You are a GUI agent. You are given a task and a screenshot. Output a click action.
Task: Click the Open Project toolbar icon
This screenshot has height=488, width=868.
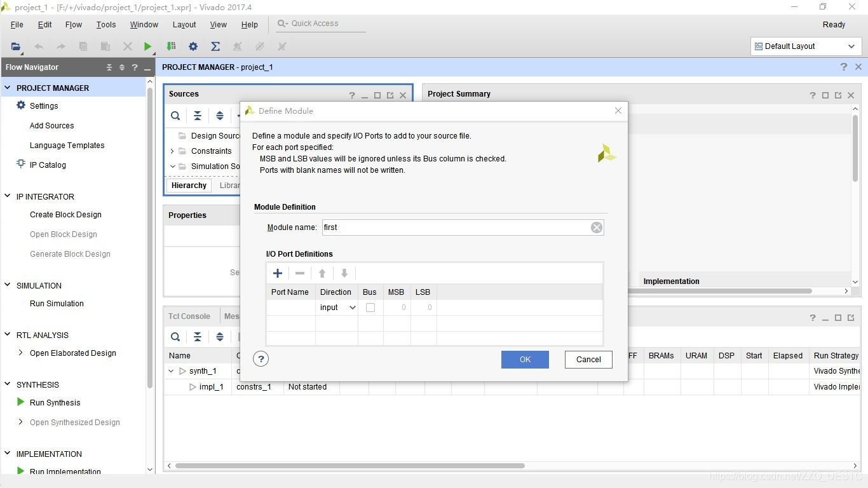coord(16,46)
